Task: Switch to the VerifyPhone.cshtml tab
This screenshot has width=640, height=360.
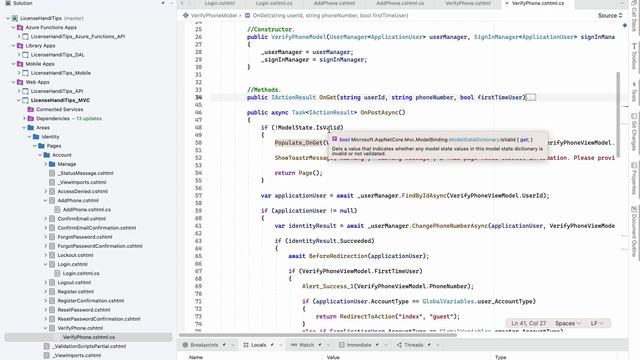Action: pos(468,3)
